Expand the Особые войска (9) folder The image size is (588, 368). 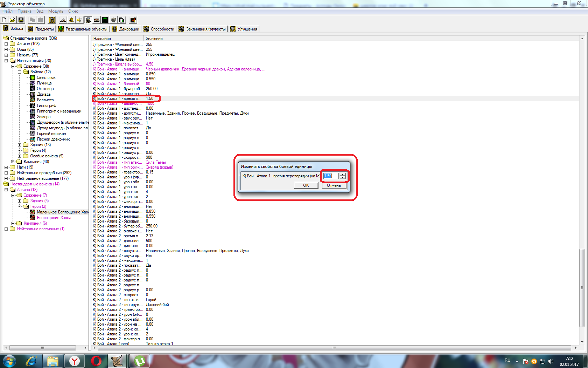tap(20, 156)
